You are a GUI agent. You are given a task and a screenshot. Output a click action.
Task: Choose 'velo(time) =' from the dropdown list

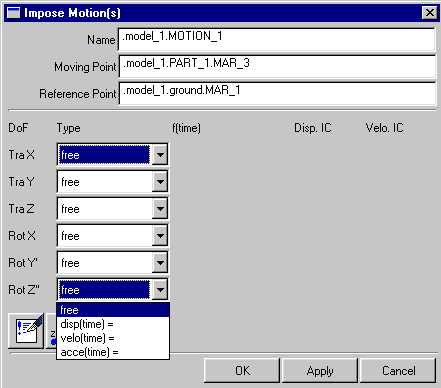tap(113, 338)
